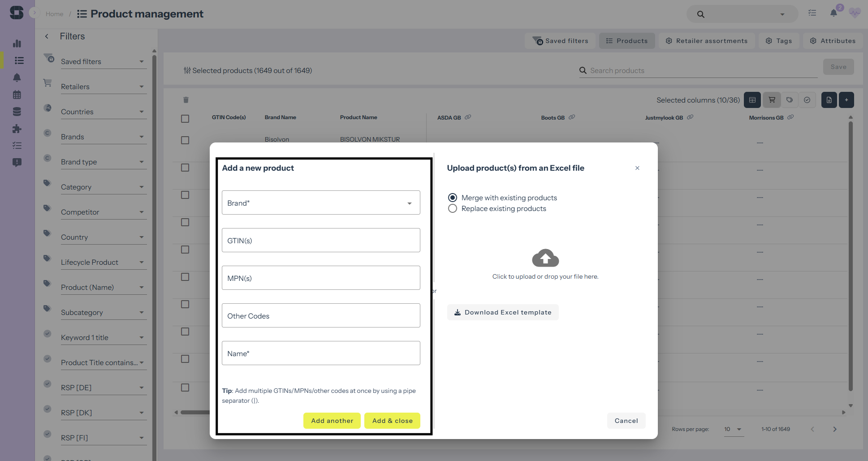Click the GTIN(s) input field
Image resolution: width=868 pixels, height=461 pixels.
click(x=321, y=241)
